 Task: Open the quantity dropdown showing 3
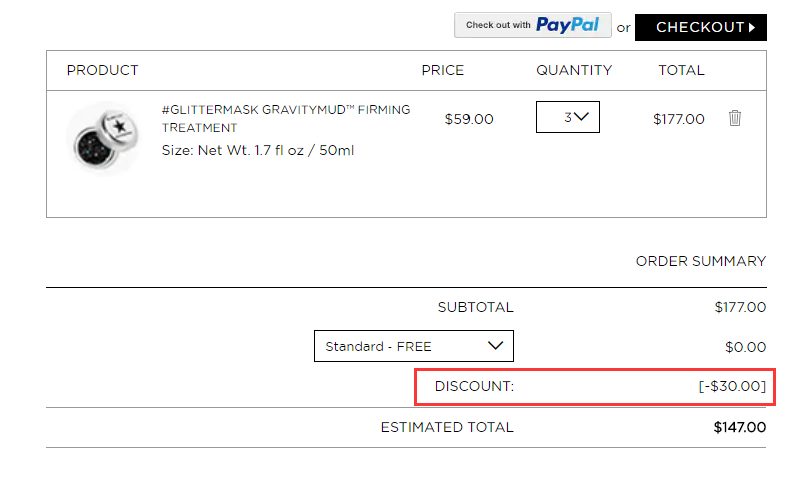(568, 117)
